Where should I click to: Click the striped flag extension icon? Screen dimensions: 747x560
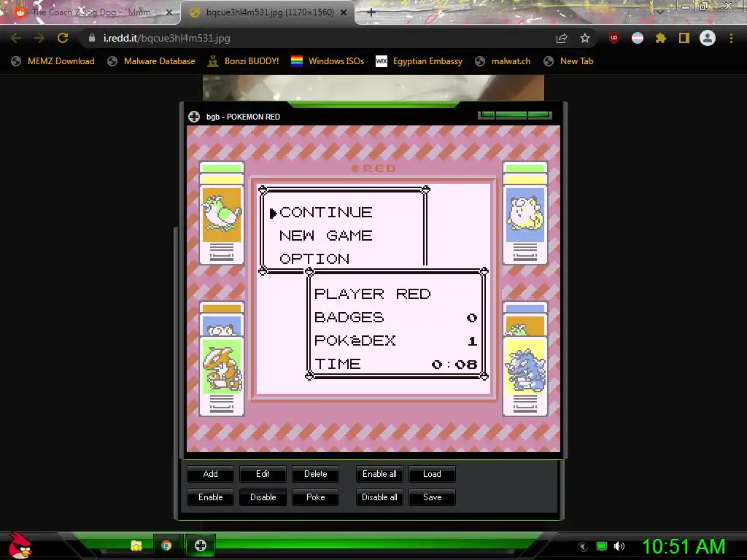coord(638,38)
